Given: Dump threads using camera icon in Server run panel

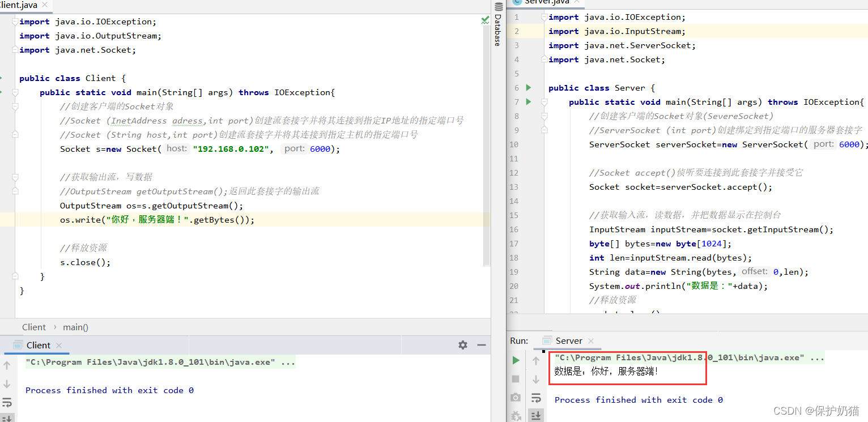Looking at the screenshot, I should tap(516, 398).
